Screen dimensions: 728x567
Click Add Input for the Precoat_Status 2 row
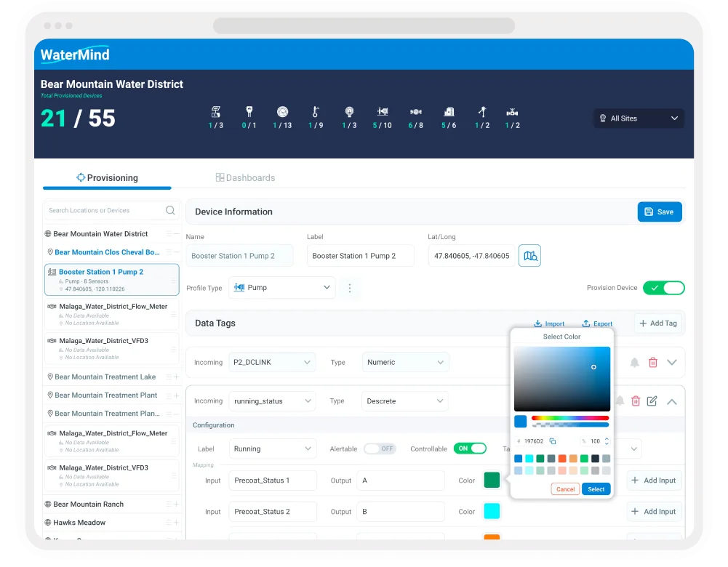(654, 512)
